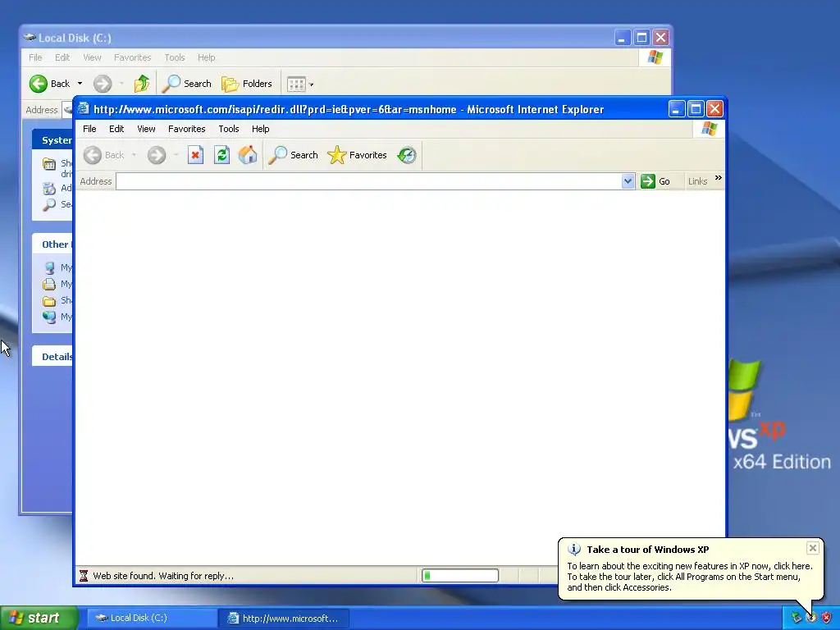Click the My Network Places icon
The width and height of the screenshot is (840, 630).
[x=49, y=317]
